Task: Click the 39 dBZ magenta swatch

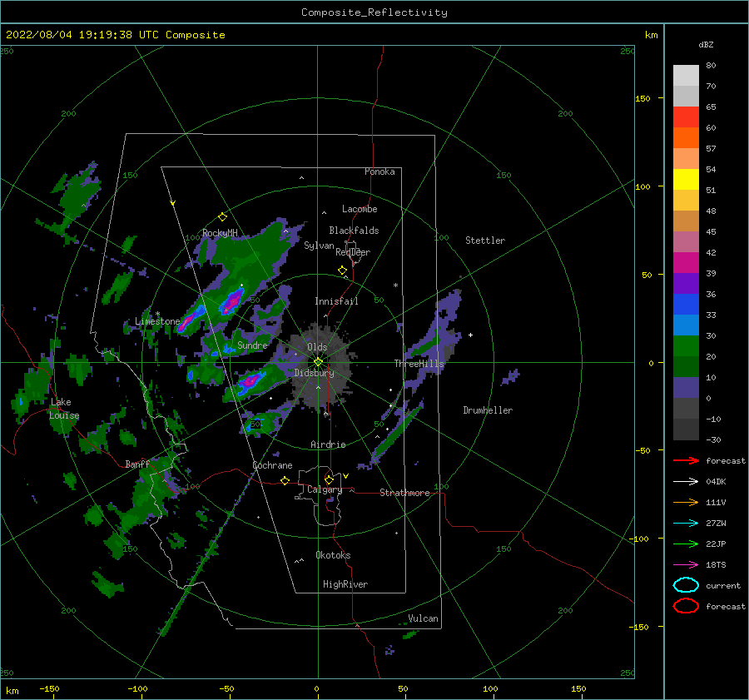Action: (686, 263)
